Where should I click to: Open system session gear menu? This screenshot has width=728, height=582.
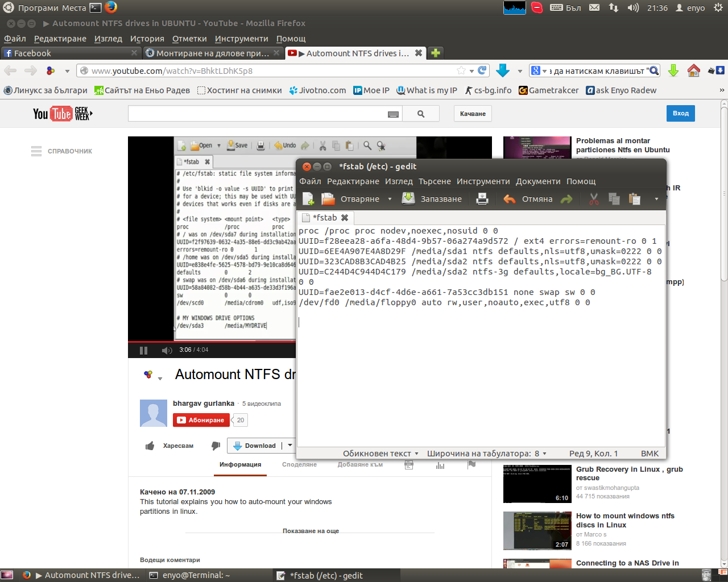click(718, 8)
